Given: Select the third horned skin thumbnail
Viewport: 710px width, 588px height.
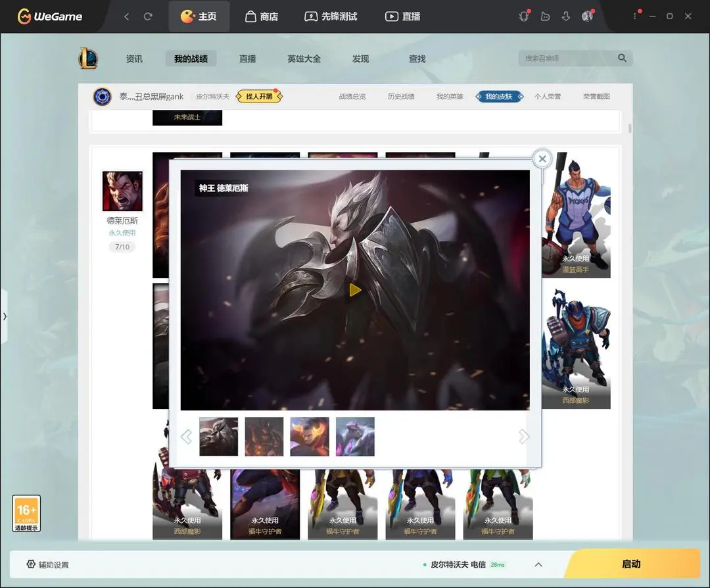Looking at the screenshot, I should click(310, 436).
